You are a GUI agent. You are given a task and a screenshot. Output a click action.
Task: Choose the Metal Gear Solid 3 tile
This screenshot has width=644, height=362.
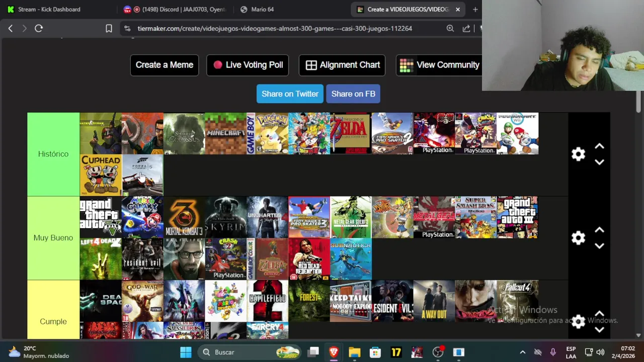click(351, 217)
